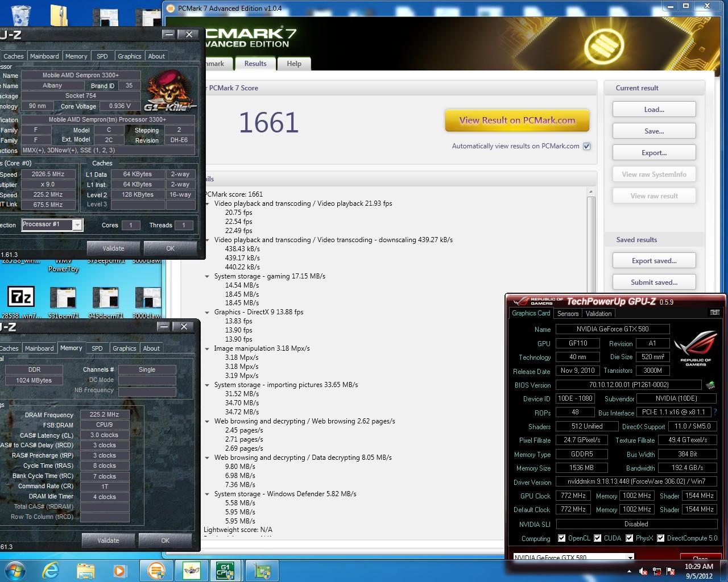Viewport: 728px width, 582px height.
Task: Switch to the GPU-Z Sensors tab
Action: [568, 313]
